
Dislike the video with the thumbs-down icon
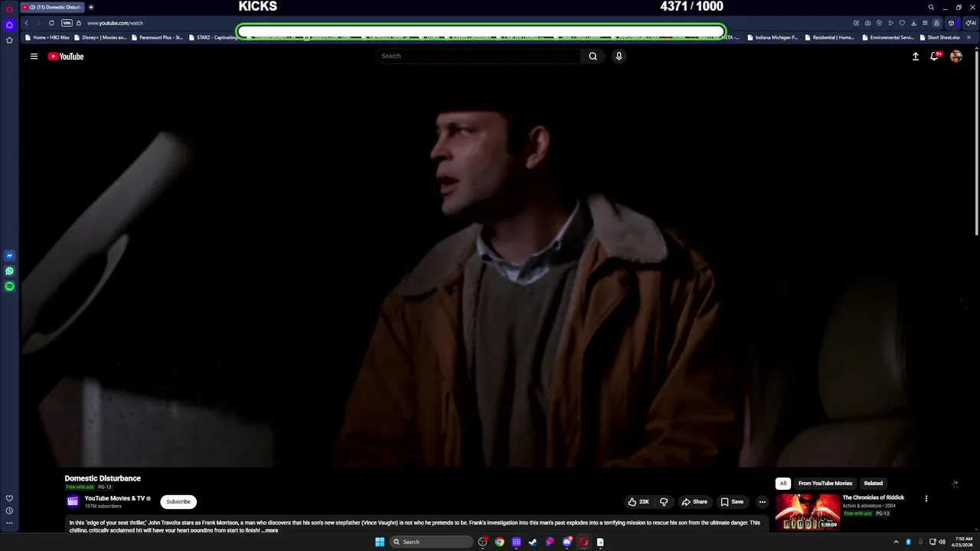[x=664, y=502]
